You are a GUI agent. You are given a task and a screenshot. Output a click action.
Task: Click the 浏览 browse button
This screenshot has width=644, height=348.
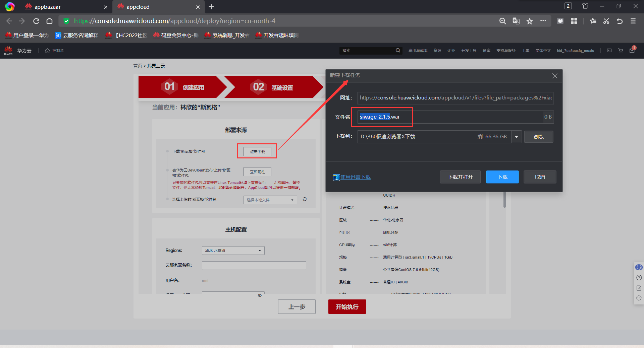click(x=538, y=137)
